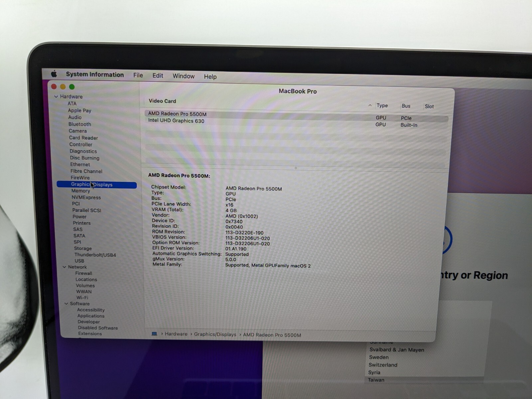Select Power in the sidebar

click(x=79, y=216)
